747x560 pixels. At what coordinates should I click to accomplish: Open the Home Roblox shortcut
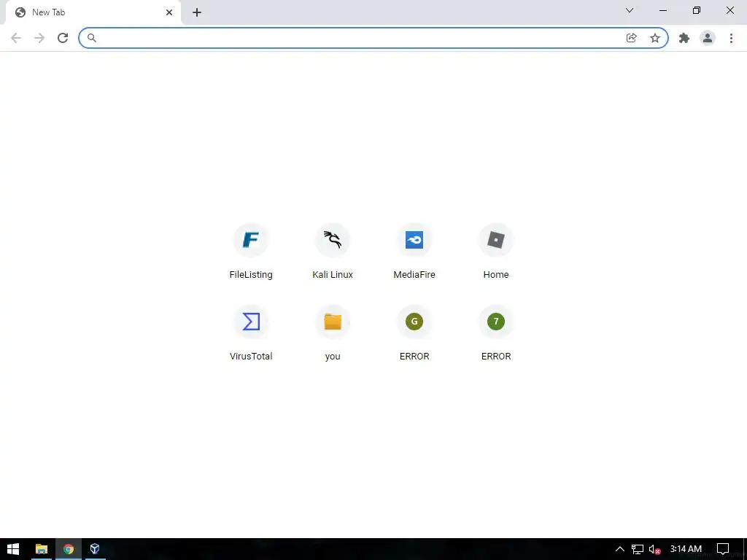point(496,252)
